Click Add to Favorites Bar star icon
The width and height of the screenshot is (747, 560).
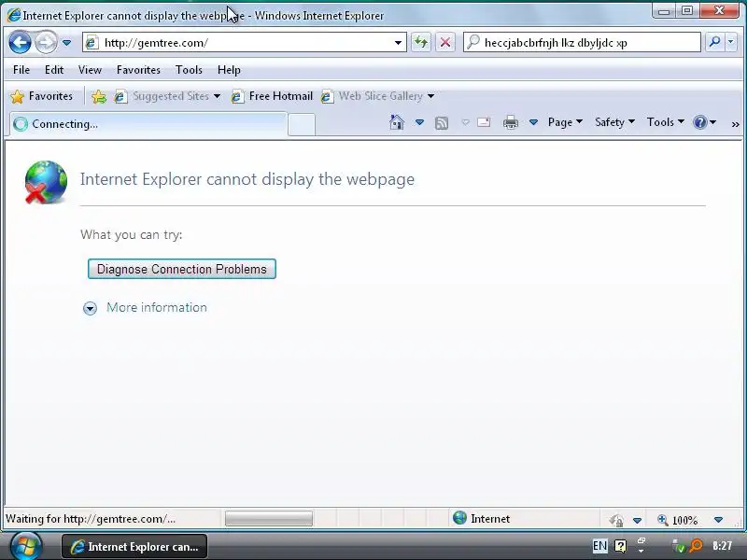[x=99, y=97]
